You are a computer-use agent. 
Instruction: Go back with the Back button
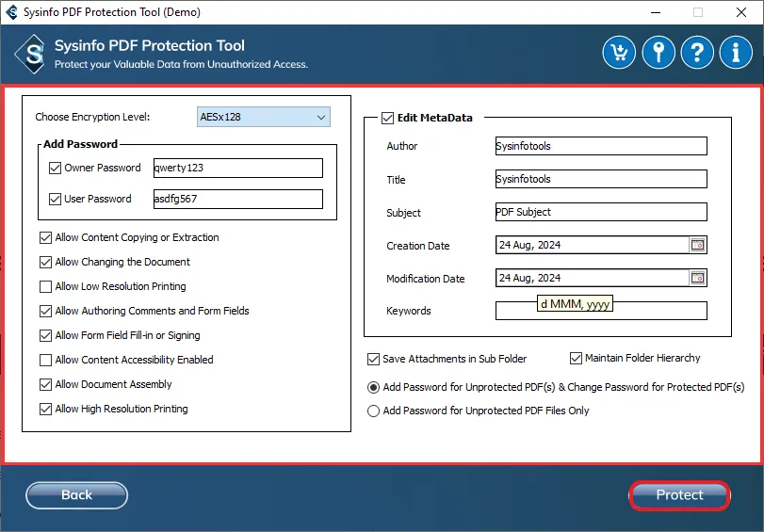pos(76,495)
